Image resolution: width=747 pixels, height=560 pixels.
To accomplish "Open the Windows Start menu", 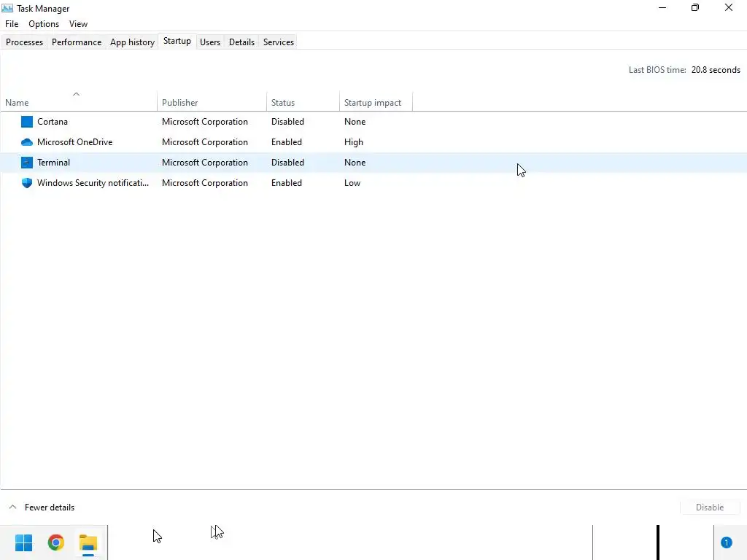I will (23, 542).
